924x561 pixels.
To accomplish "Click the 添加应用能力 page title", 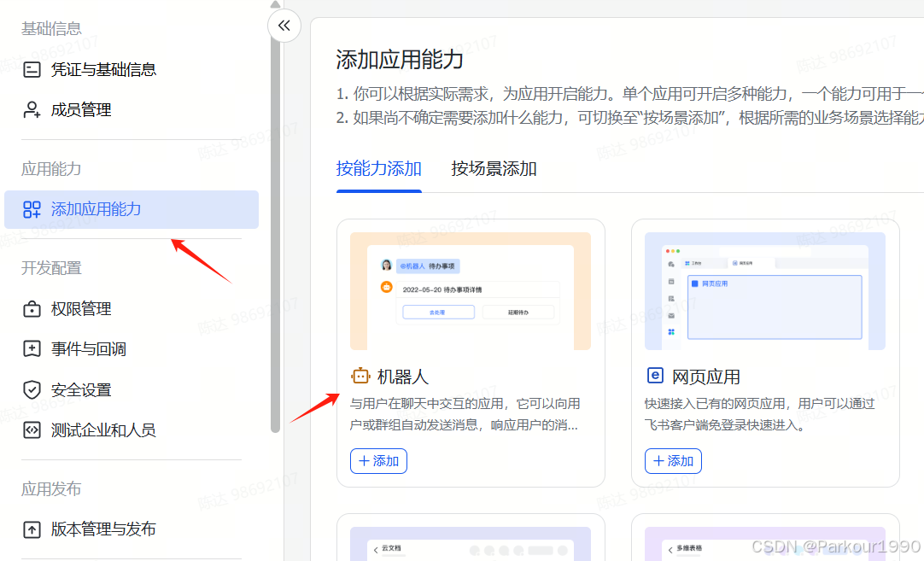I will click(400, 60).
